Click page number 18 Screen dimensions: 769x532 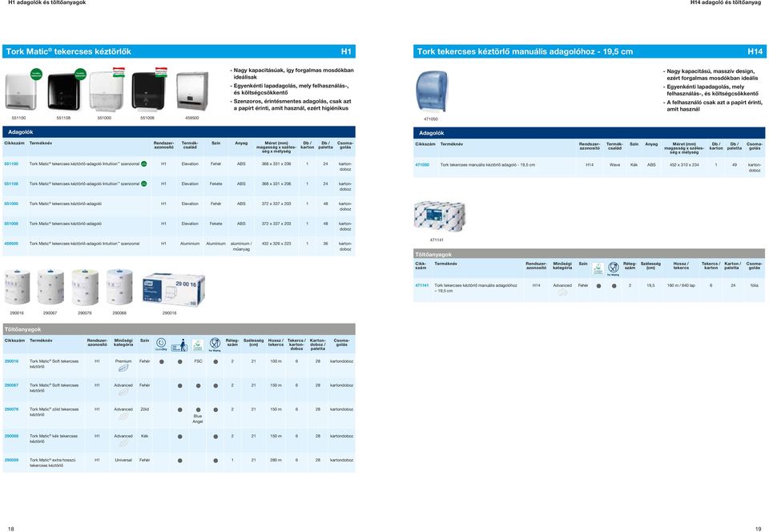[10, 529]
